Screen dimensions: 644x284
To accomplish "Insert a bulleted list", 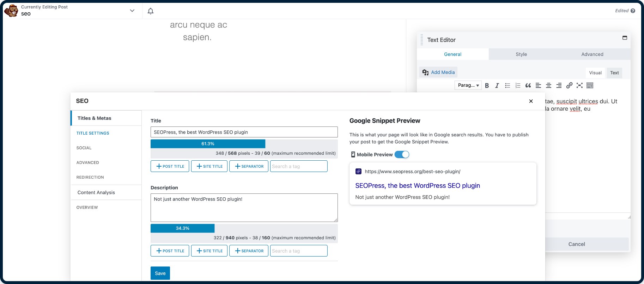I will tap(508, 86).
